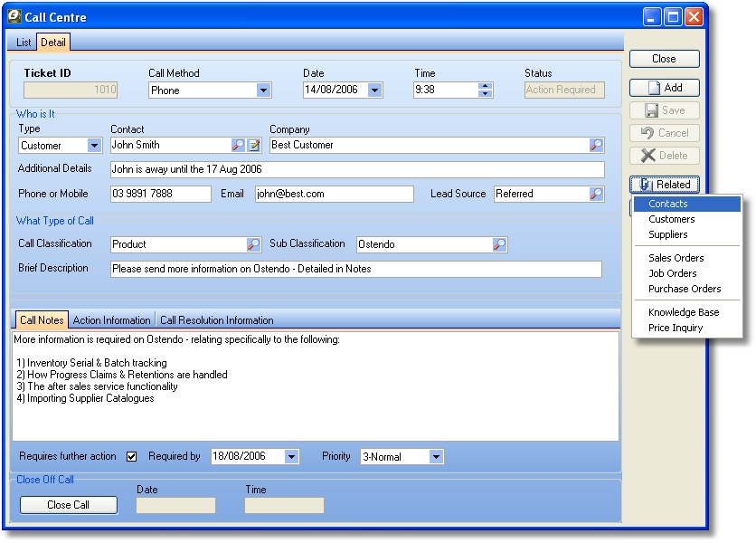Open the Lead Source lookup magnifier

597,194
